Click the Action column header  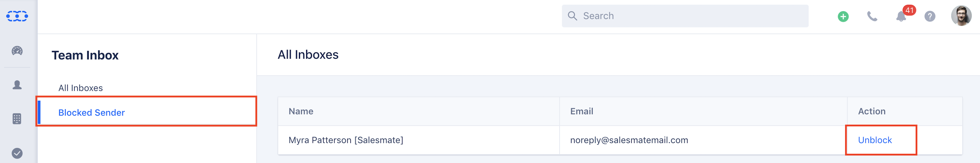coord(871,111)
